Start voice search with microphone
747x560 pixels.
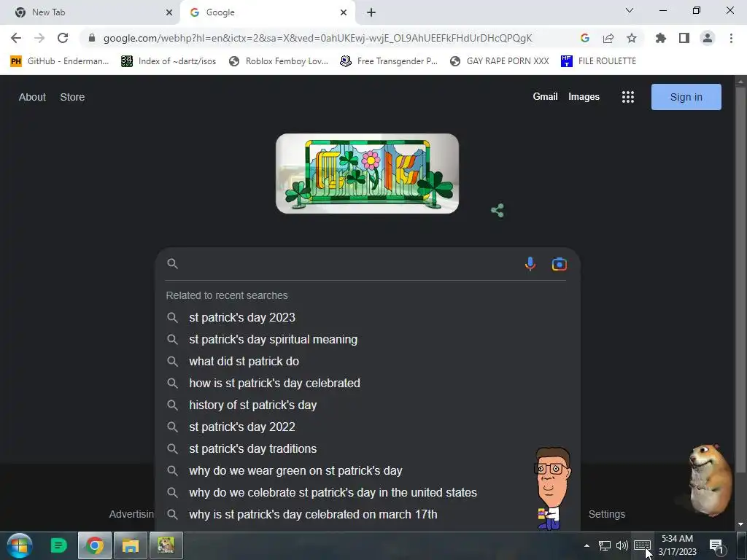pos(530,264)
